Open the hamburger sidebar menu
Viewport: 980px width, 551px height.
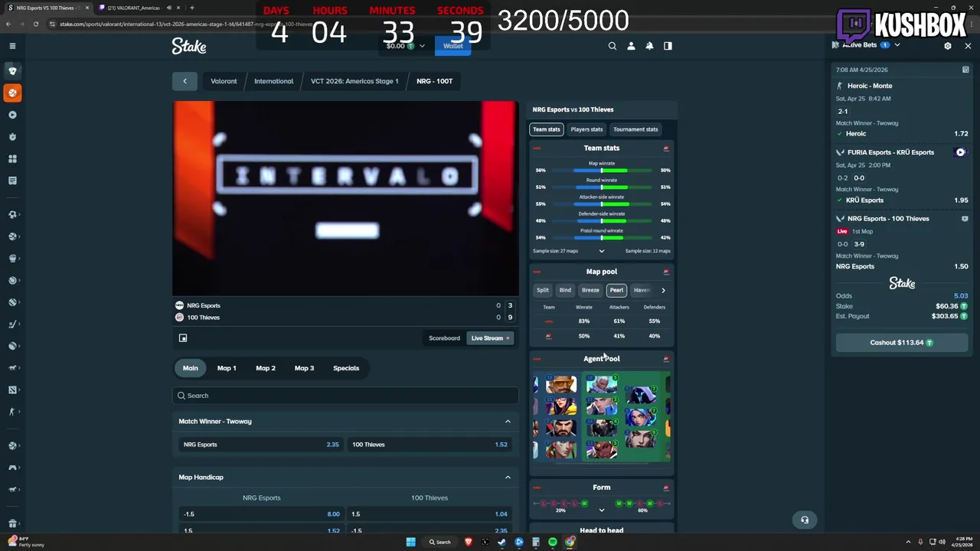point(12,46)
